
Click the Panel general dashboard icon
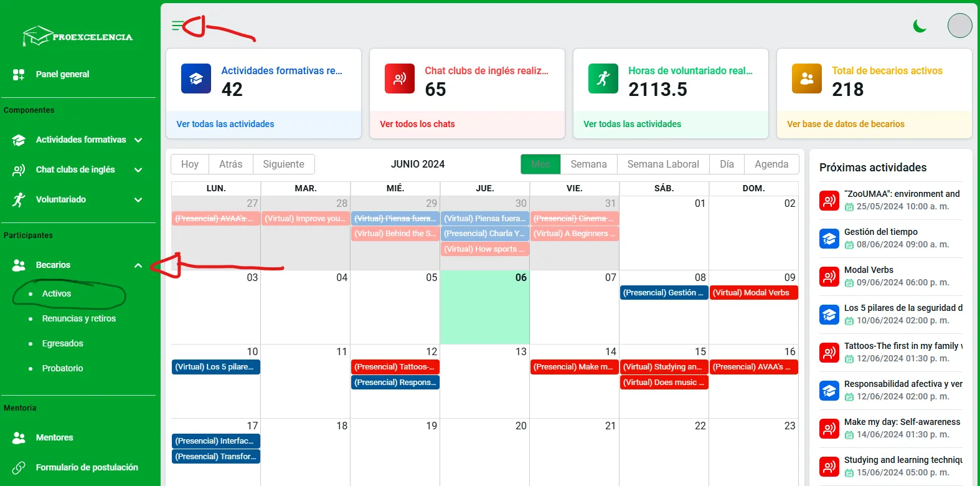click(19, 75)
